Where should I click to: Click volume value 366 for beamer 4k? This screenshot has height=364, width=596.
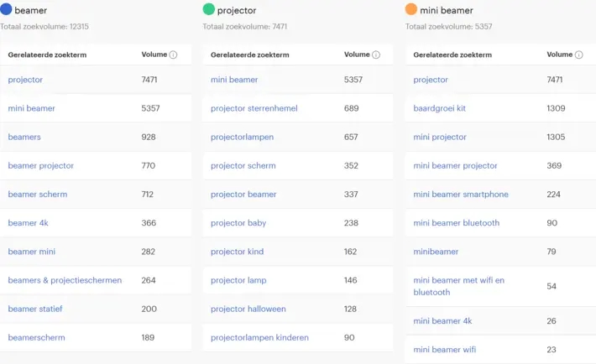coord(149,223)
